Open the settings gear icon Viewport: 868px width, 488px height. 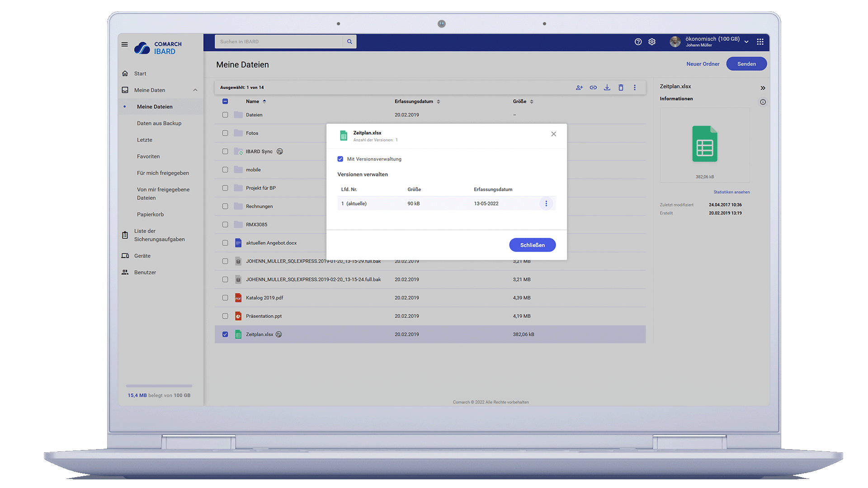[x=652, y=42]
